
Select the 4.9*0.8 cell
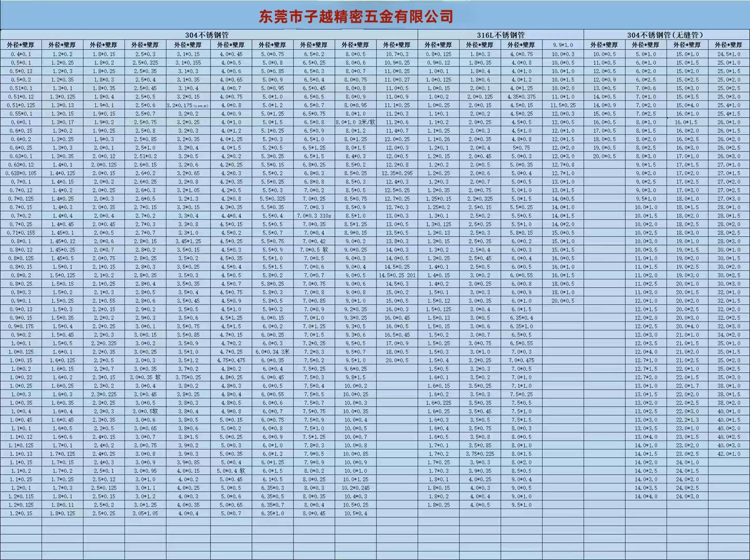click(230, 411)
